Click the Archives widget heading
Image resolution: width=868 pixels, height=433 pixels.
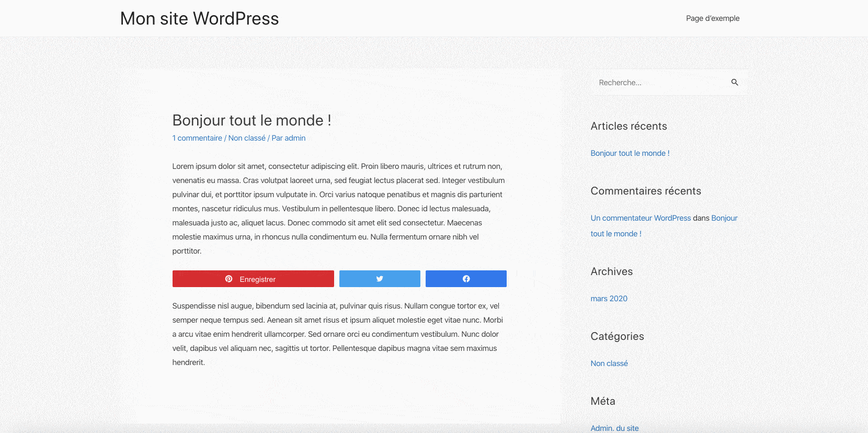(x=611, y=271)
